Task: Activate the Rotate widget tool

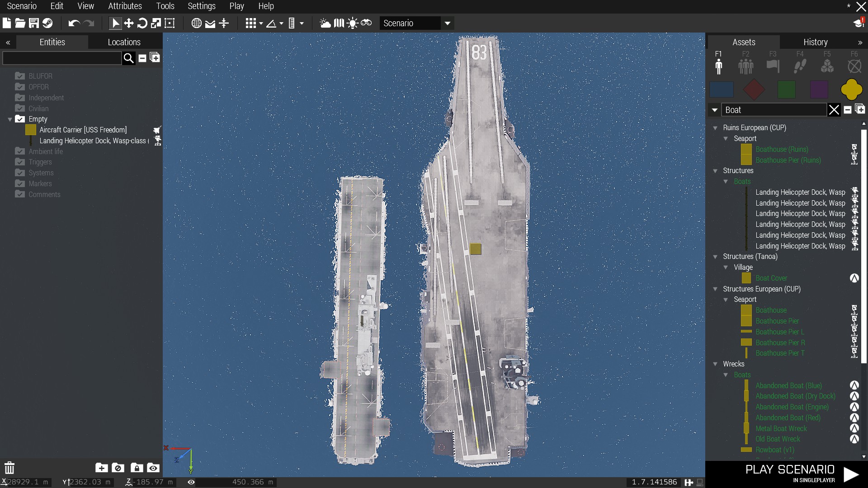Action: 142,23
